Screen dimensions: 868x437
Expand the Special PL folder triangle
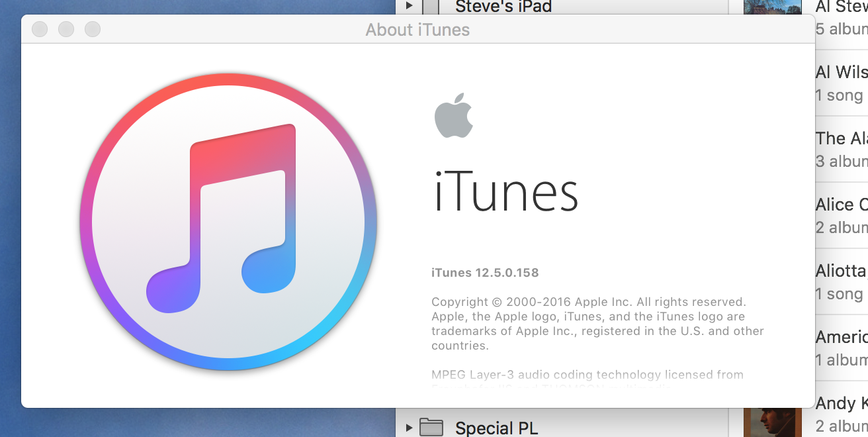pos(409,428)
